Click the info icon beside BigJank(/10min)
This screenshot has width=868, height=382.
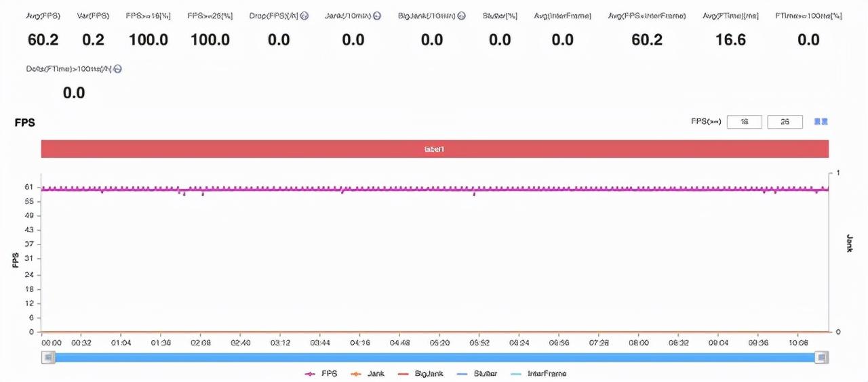tap(461, 16)
